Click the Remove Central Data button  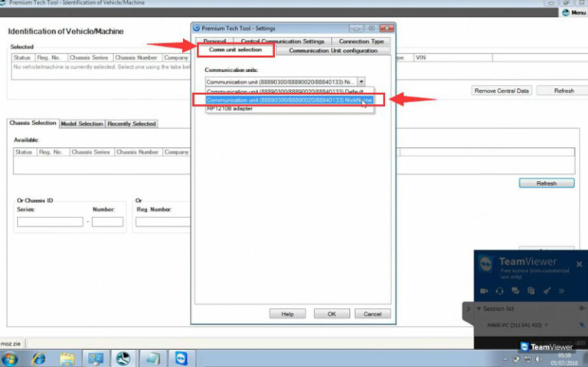point(501,90)
